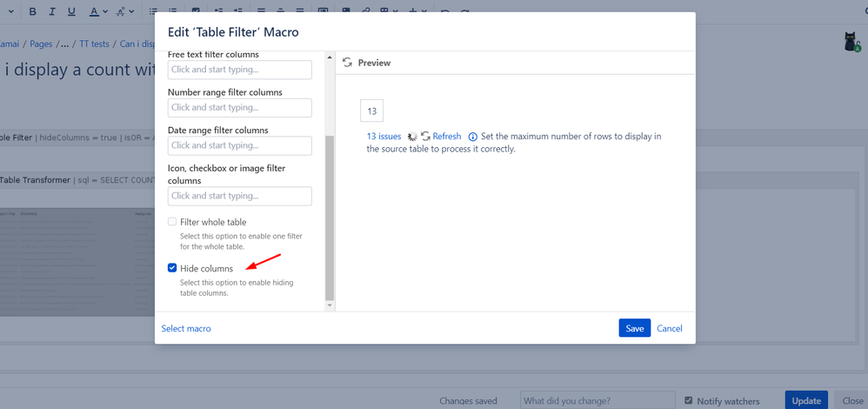The height and width of the screenshot is (409, 868).
Task: Open the Pages breadcrumb link
Action: (41, 44)
